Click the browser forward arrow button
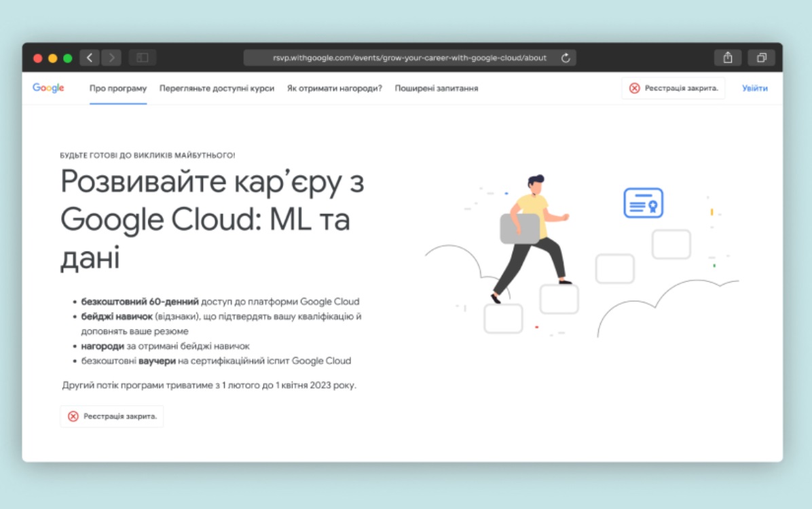 111,58
